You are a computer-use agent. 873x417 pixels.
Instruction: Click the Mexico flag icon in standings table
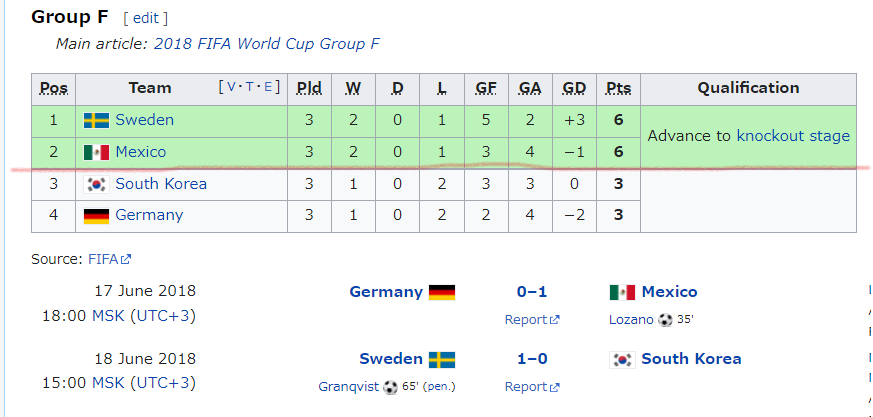tap(96, 153)
